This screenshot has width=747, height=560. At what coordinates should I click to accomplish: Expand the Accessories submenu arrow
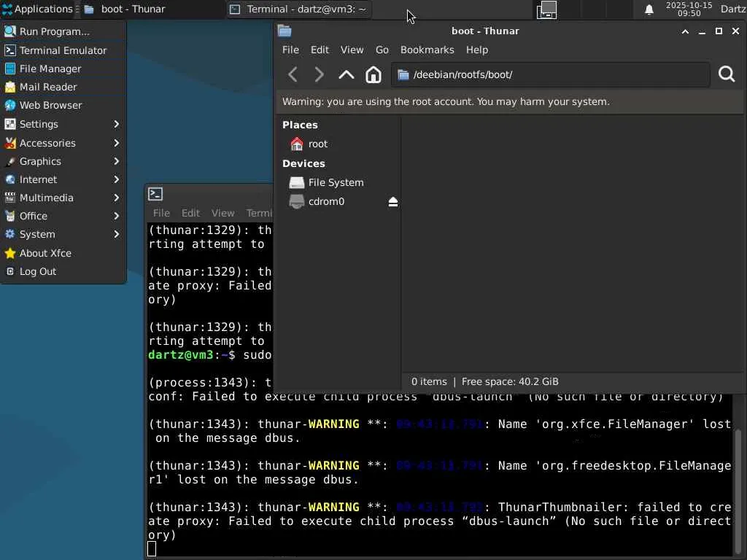click(116, 143)
